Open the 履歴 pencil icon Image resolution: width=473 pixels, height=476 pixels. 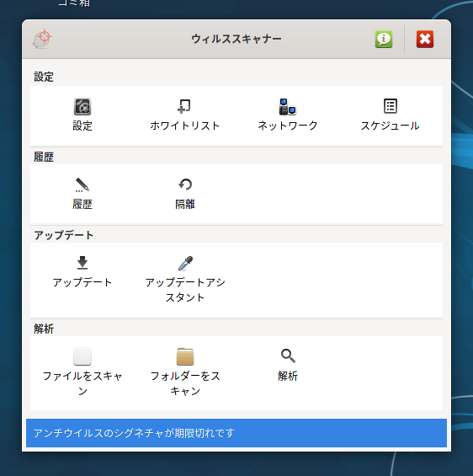(82, 185)
